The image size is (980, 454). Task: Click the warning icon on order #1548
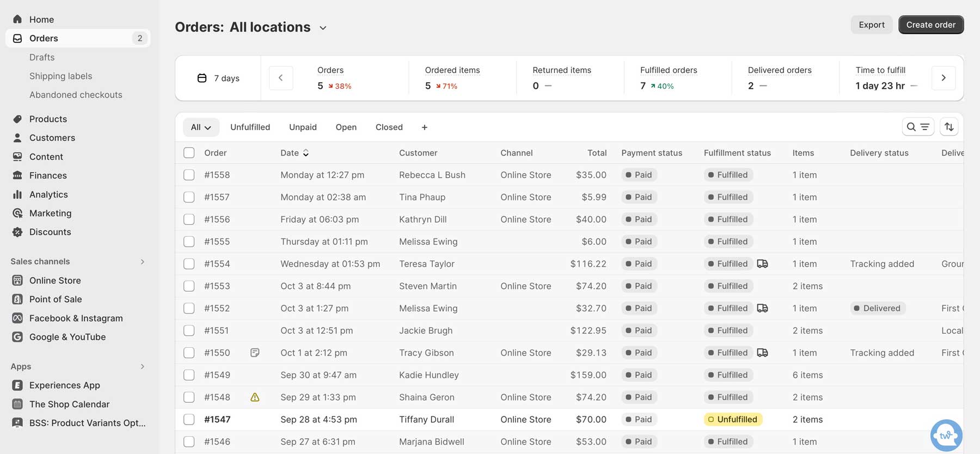point(255,397)
